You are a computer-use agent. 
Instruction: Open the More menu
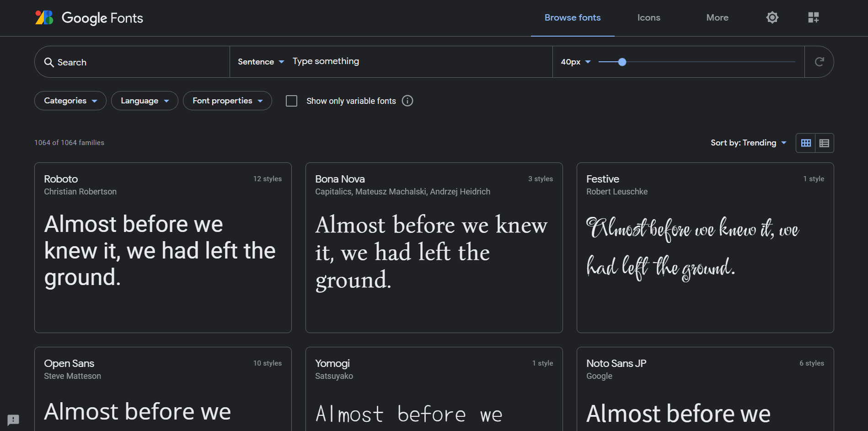(717, 18)
